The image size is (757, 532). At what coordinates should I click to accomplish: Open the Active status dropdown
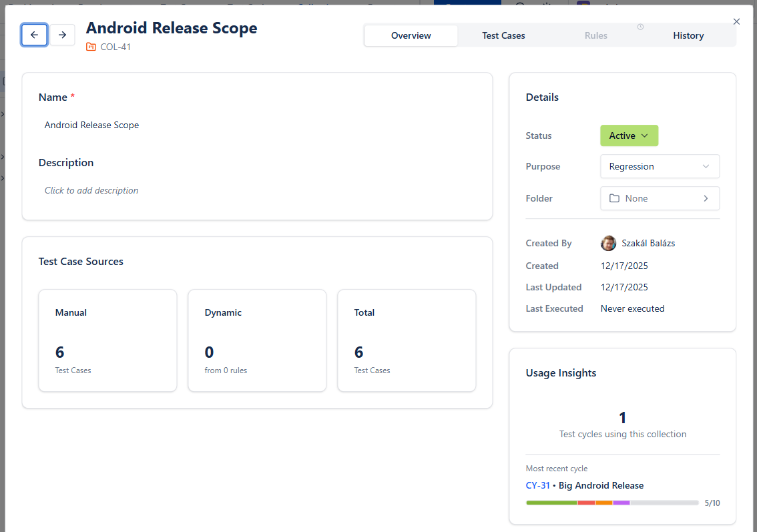coord(629,136)
